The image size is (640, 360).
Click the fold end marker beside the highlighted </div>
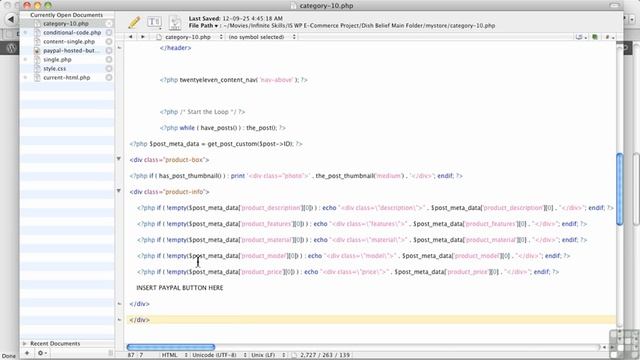click(x=119, y=320)
